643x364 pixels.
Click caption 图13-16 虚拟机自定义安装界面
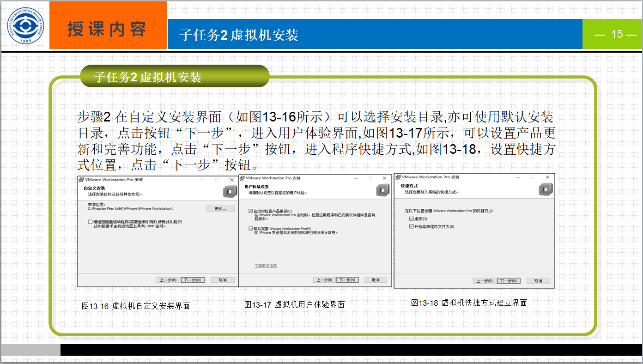tap(136, 306)
